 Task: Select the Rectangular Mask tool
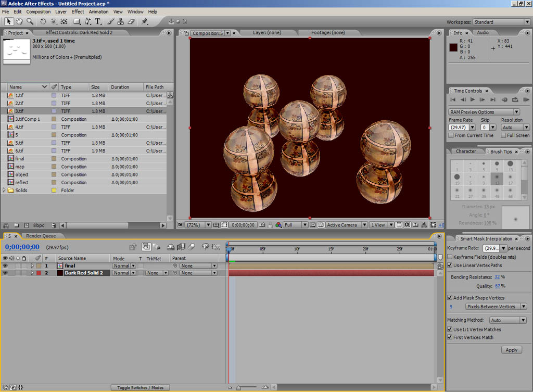[77, 21]
